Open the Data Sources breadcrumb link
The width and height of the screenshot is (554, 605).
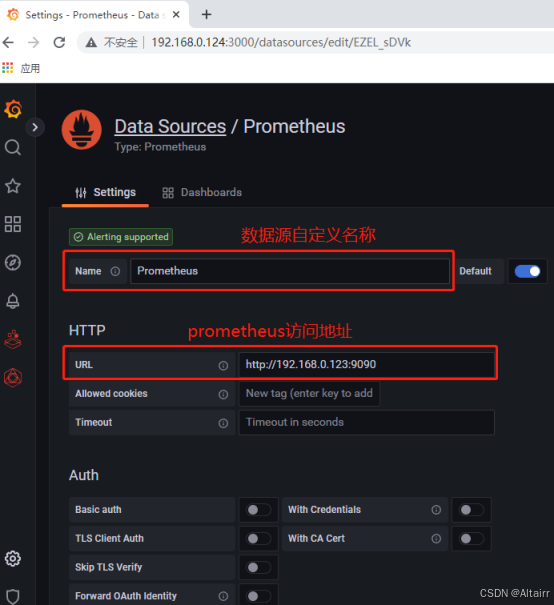click(170, 127)
